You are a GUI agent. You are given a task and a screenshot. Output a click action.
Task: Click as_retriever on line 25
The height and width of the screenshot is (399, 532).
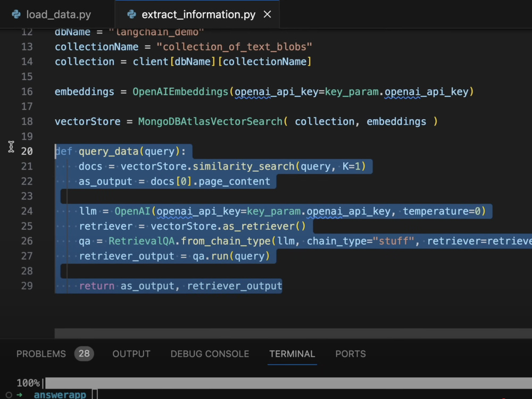click(259, 226)
